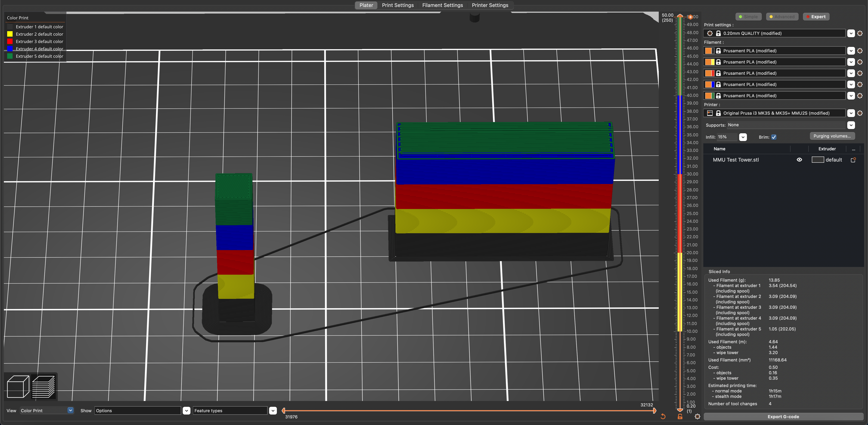Viewport: 868px width, 425px height.
Task: Open printer settings gear beside Original Prusa i3
Action: point(860,113)
